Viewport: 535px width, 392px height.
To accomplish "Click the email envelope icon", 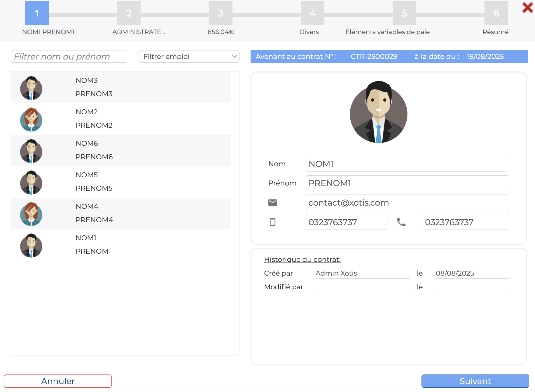I will [x=272, y=202].
